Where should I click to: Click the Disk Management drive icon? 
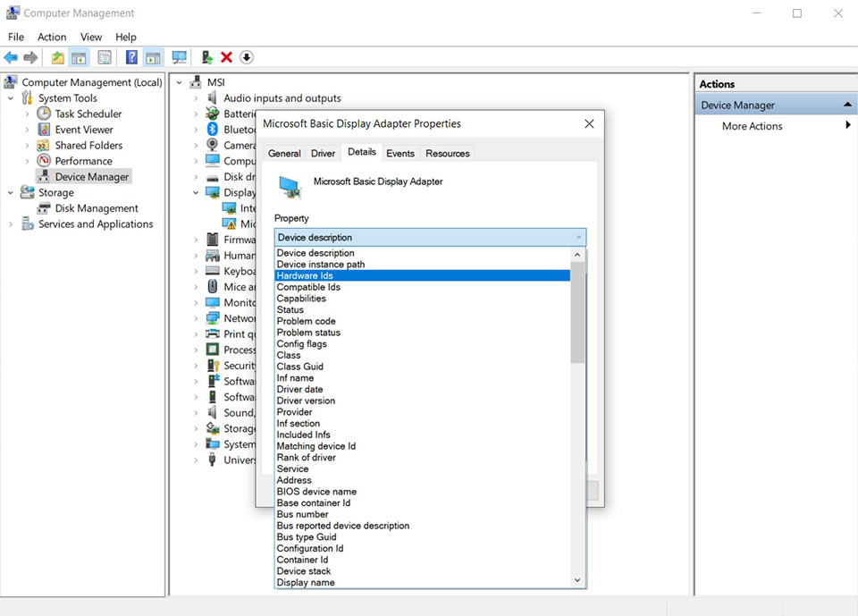(44, 208)
